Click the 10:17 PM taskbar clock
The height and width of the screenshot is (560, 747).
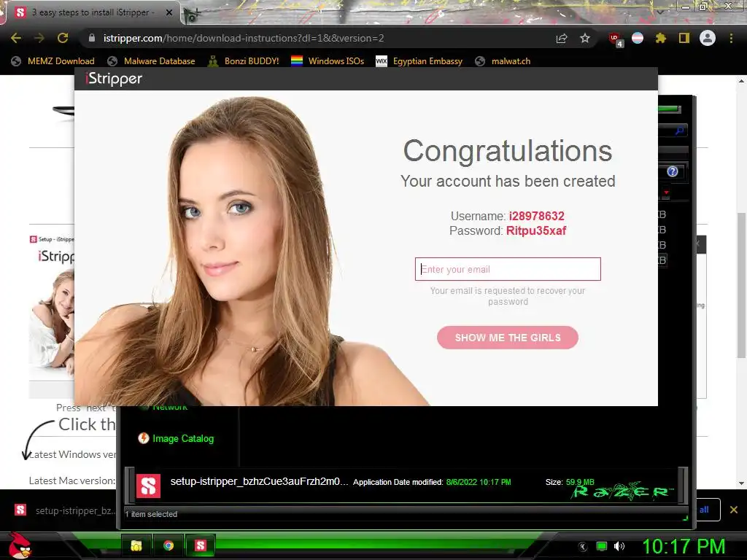[684, 546]
